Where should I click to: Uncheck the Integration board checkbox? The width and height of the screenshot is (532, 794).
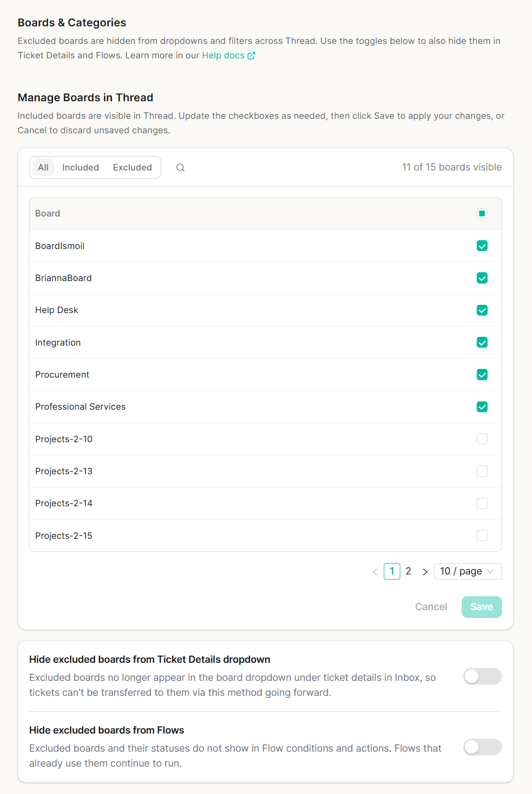pyautogui.click(x=482, y=342)
